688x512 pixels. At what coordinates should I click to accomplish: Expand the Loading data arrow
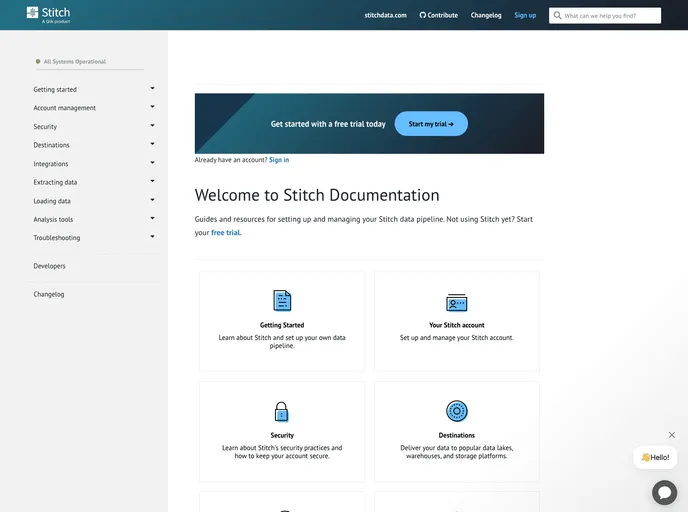(x=152, y=201)
